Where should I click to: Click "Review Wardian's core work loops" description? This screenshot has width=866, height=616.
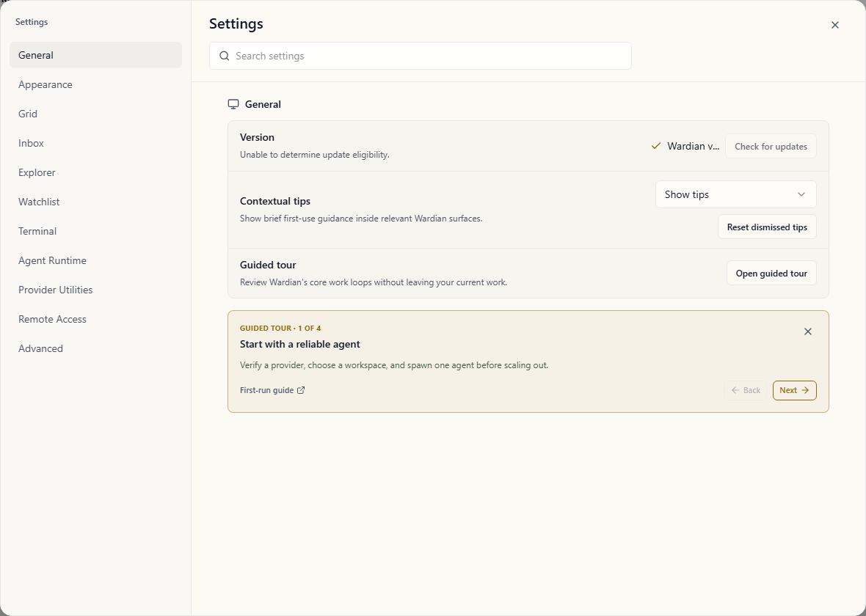tap(374, 282)
